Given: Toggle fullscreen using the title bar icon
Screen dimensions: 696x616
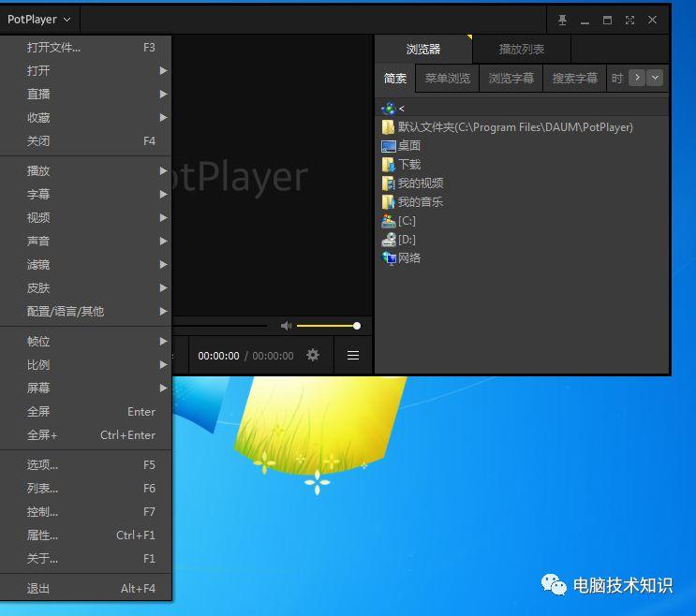Looking at the screenshot, I should tap(629, 20).
